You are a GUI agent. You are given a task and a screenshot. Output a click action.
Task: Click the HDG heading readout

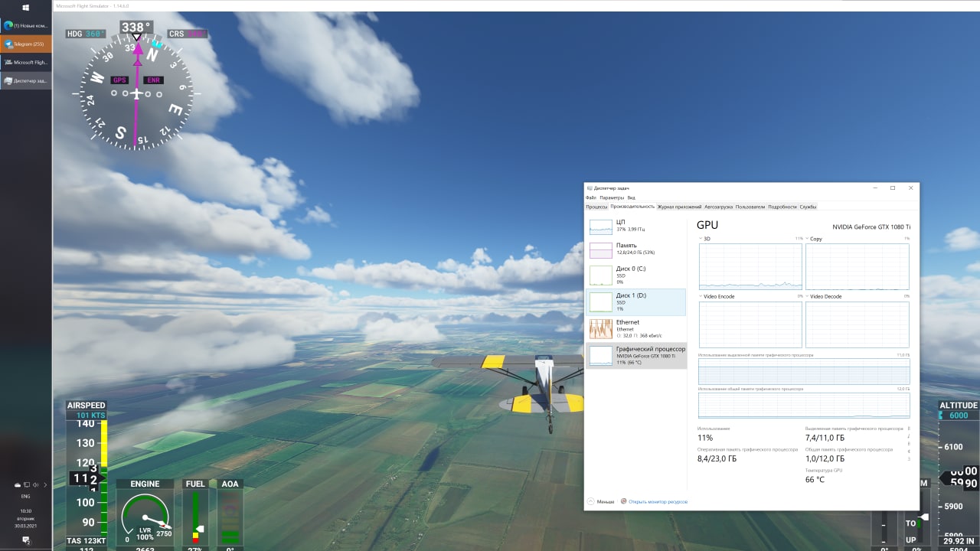coord(85,34)
